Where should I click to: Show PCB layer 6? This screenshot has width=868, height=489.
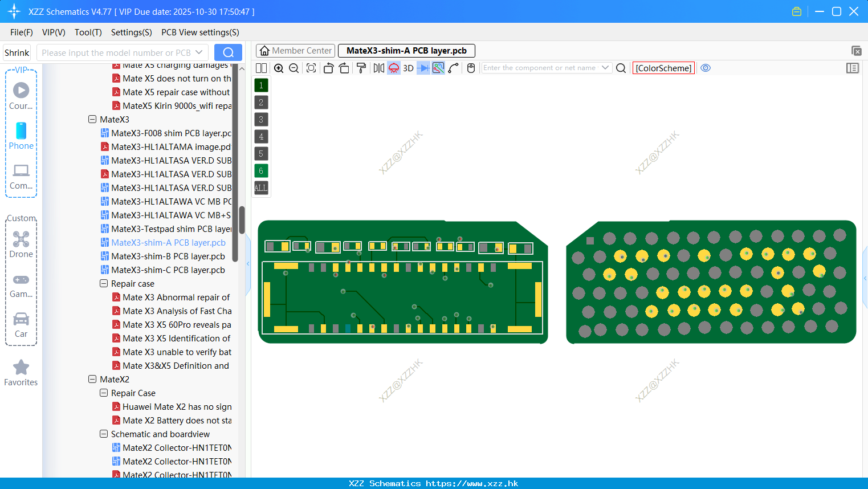261,171
